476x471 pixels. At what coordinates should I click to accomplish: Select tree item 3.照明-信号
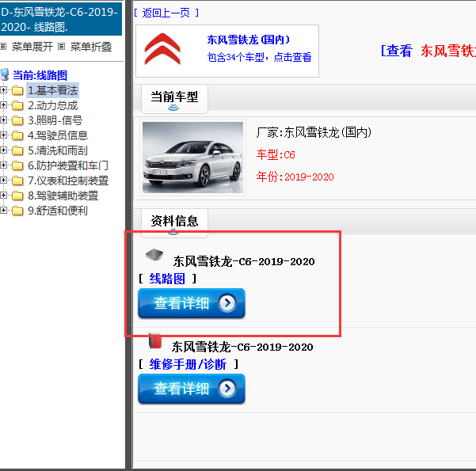click(x=55, y=120)
